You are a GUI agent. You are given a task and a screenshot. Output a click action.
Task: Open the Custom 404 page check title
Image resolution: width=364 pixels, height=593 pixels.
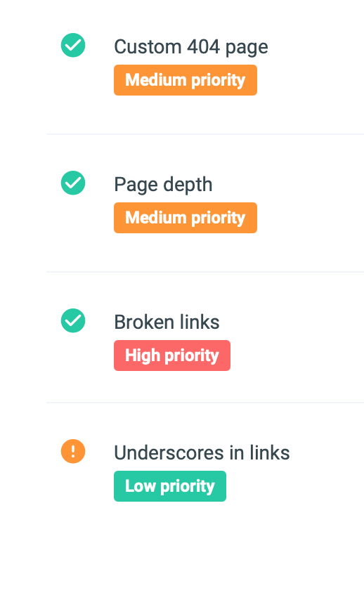point(191,47)
